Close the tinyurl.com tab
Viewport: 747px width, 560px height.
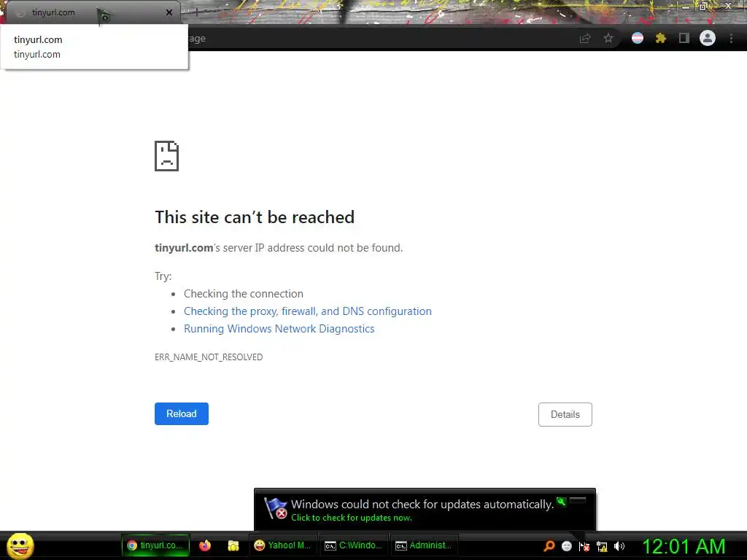coord(169,12)
